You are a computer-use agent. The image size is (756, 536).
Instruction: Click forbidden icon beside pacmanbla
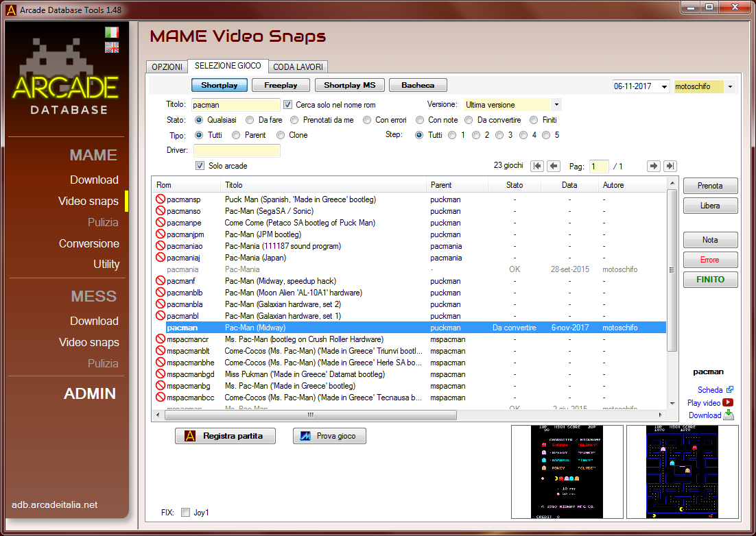[x=161, y=304]
